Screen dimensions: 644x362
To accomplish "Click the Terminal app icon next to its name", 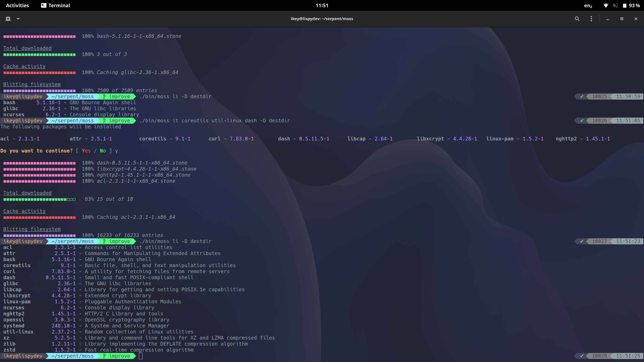I will tap(43, 5).
